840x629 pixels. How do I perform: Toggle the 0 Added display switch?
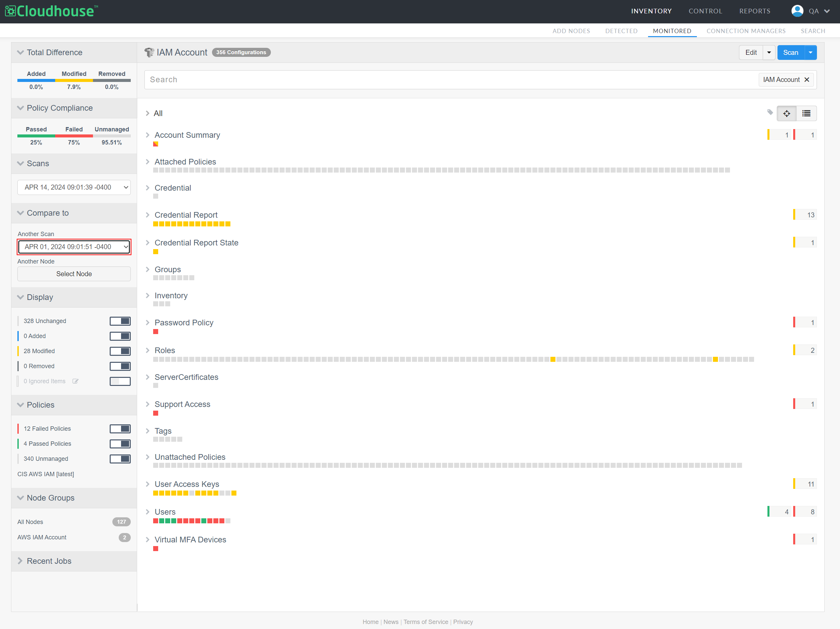pos(120,336)
